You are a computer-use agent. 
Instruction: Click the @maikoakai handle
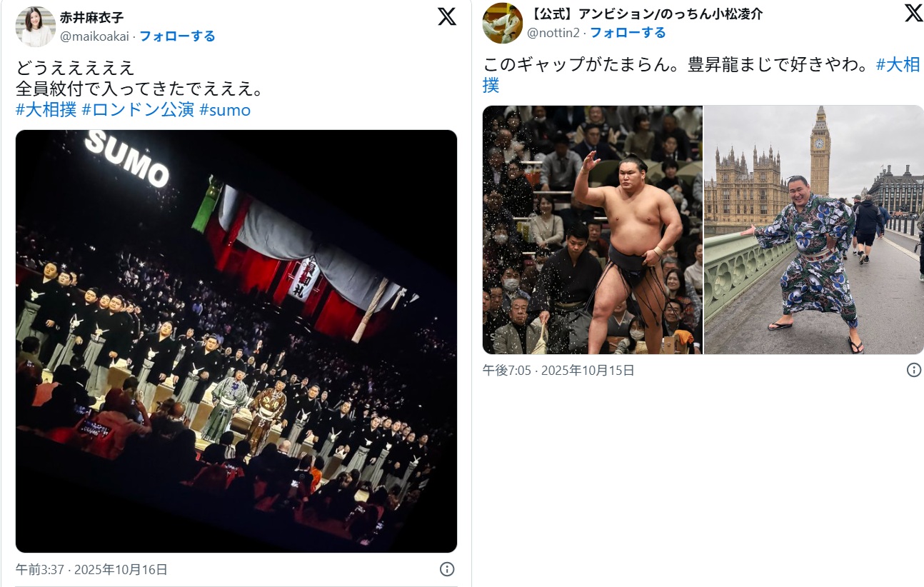coord(95,36)
